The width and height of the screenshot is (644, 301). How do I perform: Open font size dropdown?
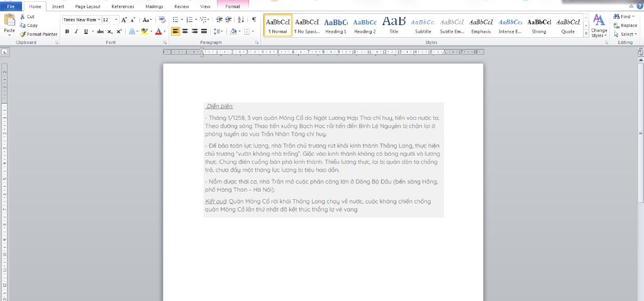[x=116, y=19]
